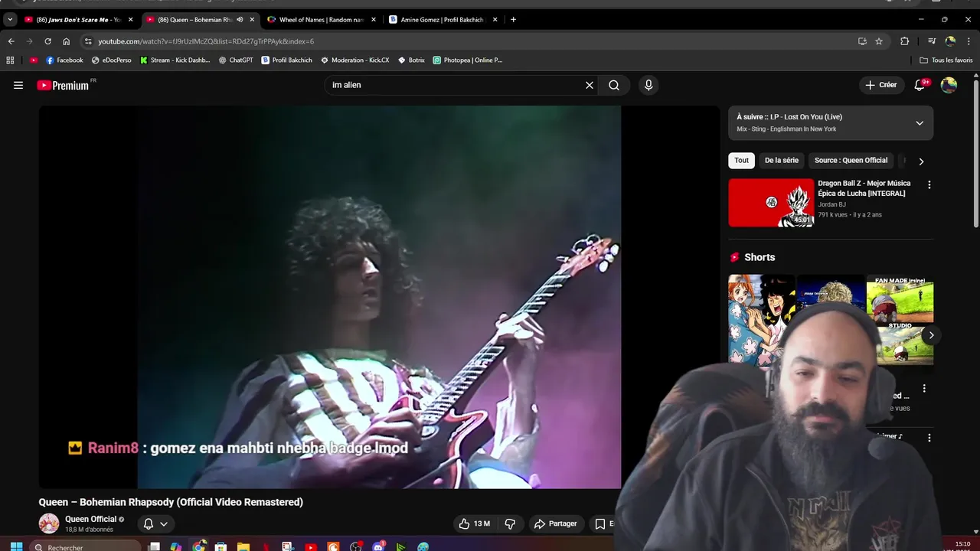Screen dimensions: 980x551
Task: Install app icon in the address bar
Action: click(x=862, y=41)
